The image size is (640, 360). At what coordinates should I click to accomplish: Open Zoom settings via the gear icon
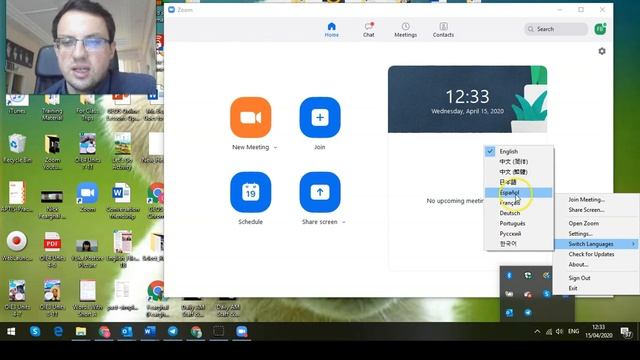pyautogui.click(x=602, y=51)
